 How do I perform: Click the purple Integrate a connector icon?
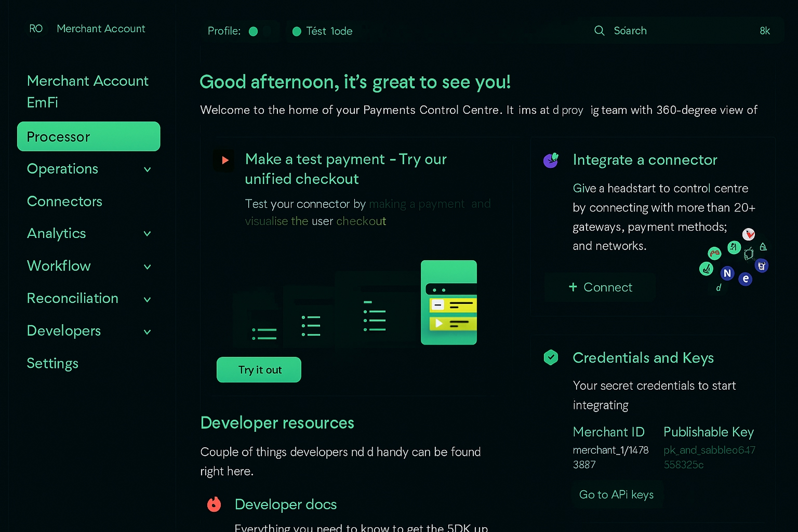551,160
